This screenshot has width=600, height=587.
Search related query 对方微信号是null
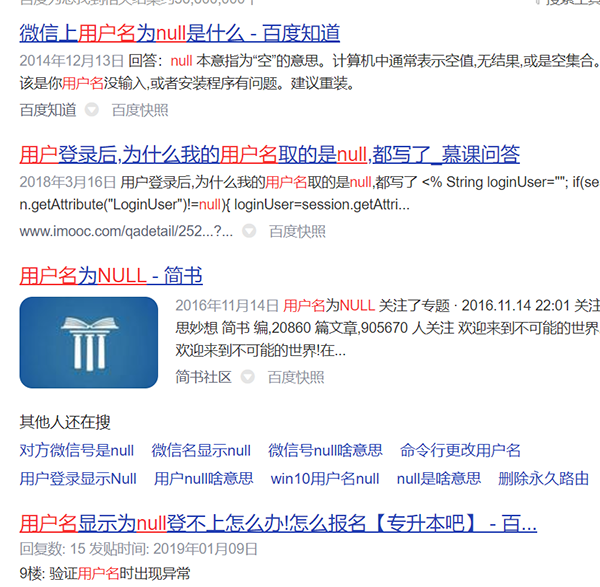77,450
